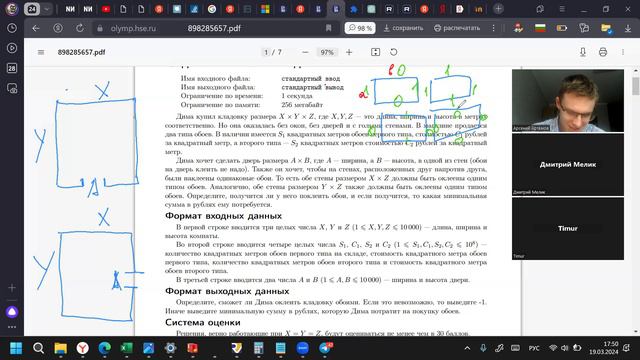Click the screenshot tool sidebar icon

[12, 88]
